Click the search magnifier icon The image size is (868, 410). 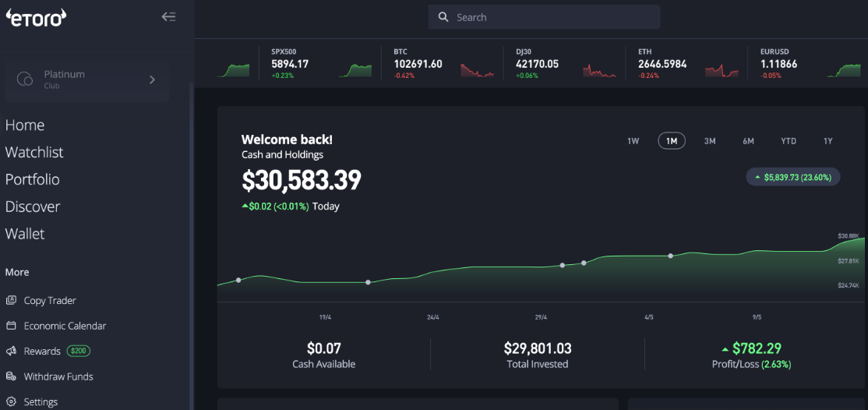click(443, 17)
